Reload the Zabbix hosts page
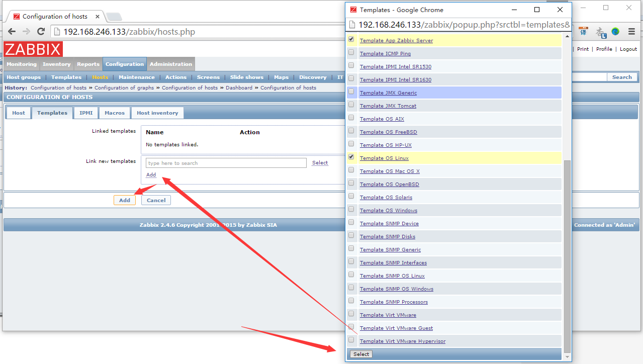The height and width of the screenshot is (364, 643). coord(41,32)
